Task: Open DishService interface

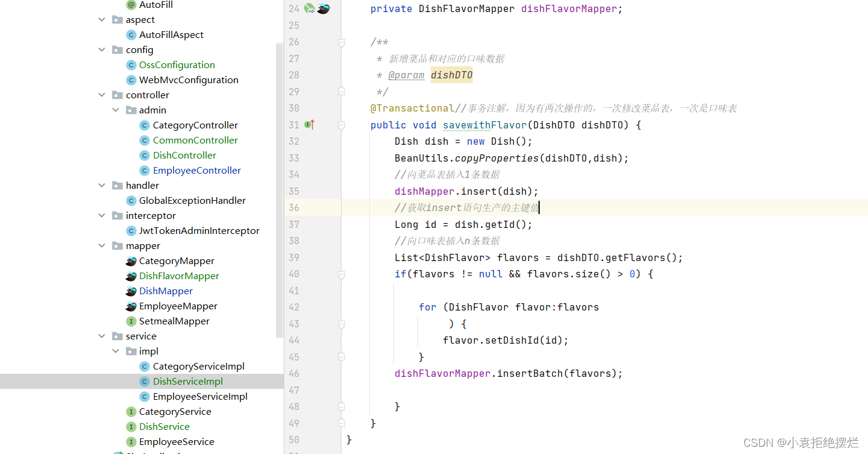Action: 164,427
